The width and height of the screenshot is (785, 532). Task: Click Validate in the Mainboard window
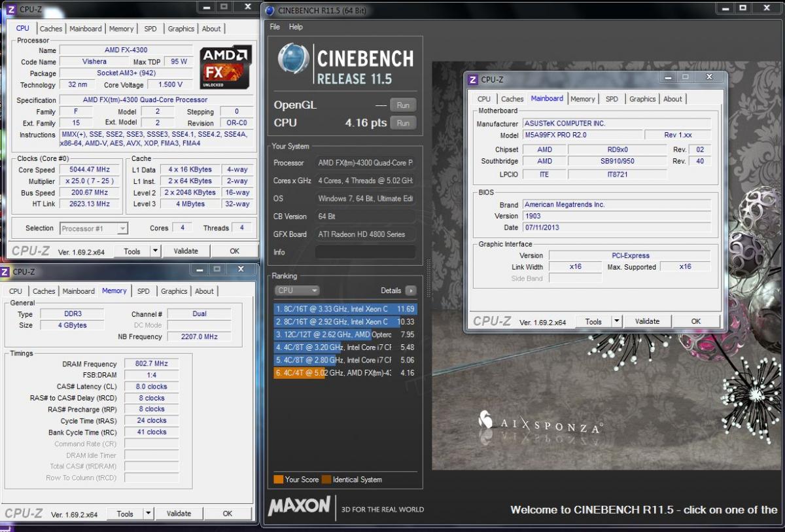[x=647, y=321]
